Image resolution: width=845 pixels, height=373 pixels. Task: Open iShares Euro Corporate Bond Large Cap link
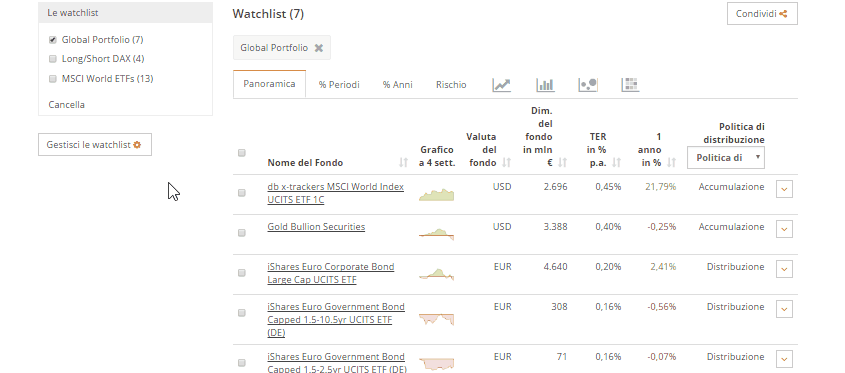pos(330,273)
